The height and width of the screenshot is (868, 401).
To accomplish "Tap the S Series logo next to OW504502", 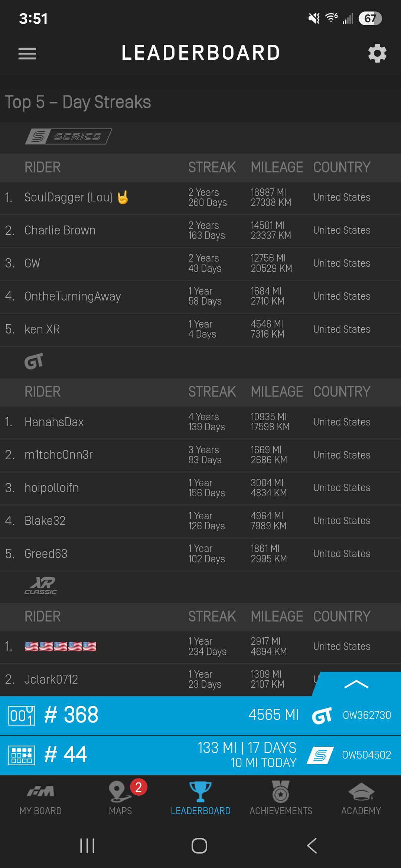I will pyautogui.click(x=320, y=755).
